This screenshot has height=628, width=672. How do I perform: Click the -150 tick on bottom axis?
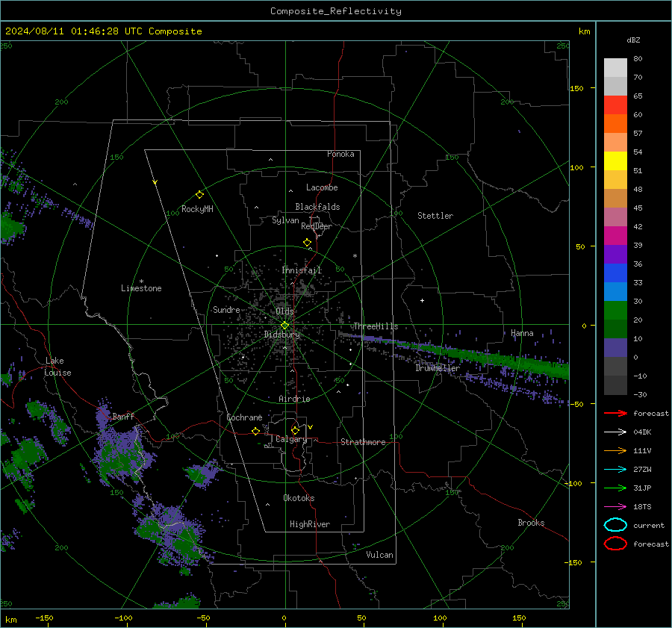tap(44, 618)
